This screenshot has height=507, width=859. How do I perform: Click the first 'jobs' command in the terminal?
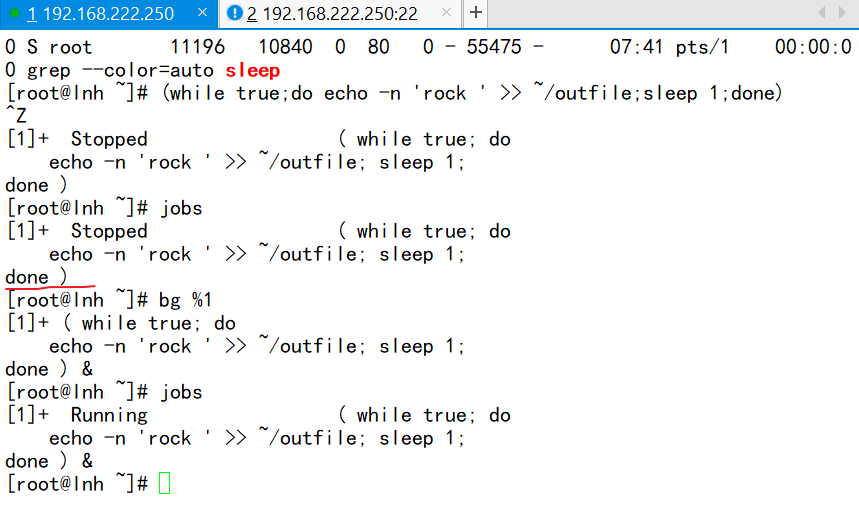[x=180, y=208]
